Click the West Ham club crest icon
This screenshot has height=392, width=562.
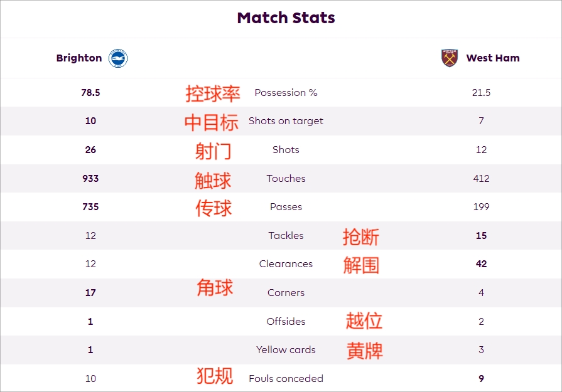[x=450, y=58]
